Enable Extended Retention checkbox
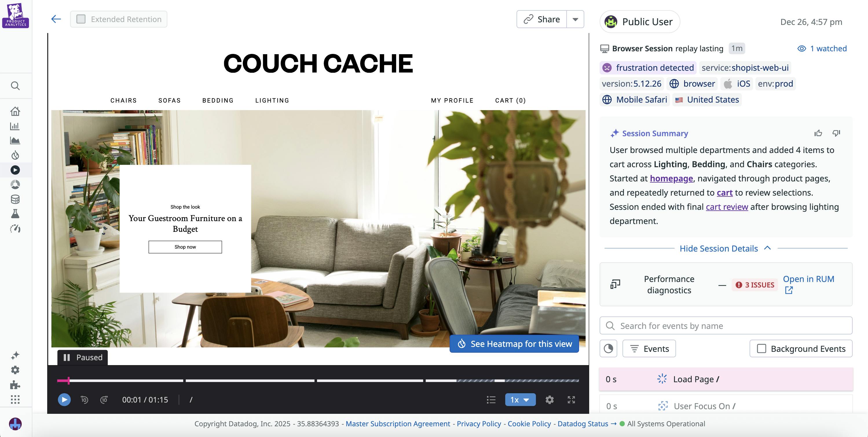 click(81, 19)
